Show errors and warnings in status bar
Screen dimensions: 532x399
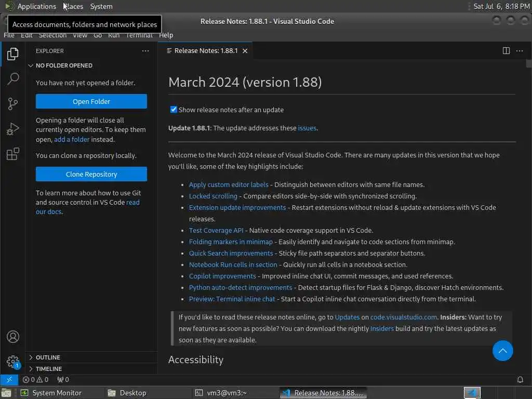(x=35, y=380)
